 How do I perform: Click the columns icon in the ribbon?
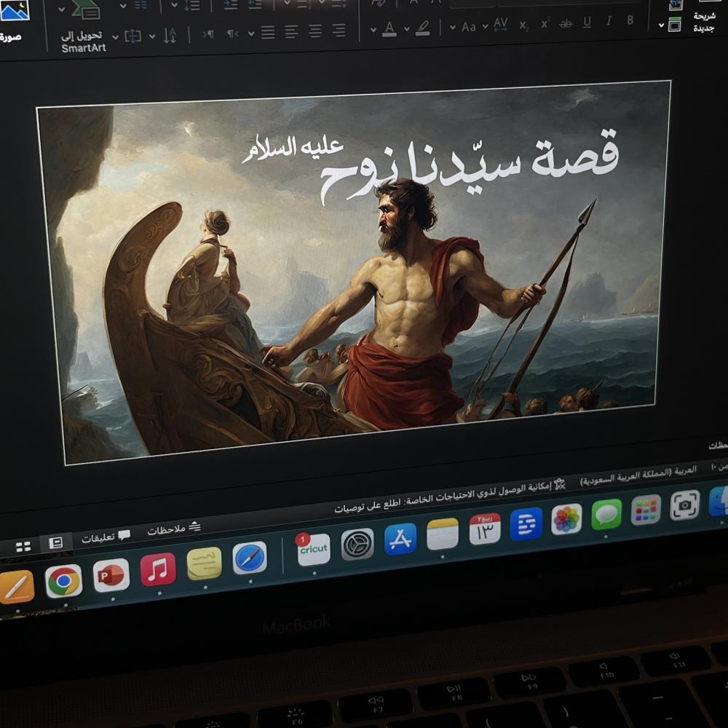141,5
